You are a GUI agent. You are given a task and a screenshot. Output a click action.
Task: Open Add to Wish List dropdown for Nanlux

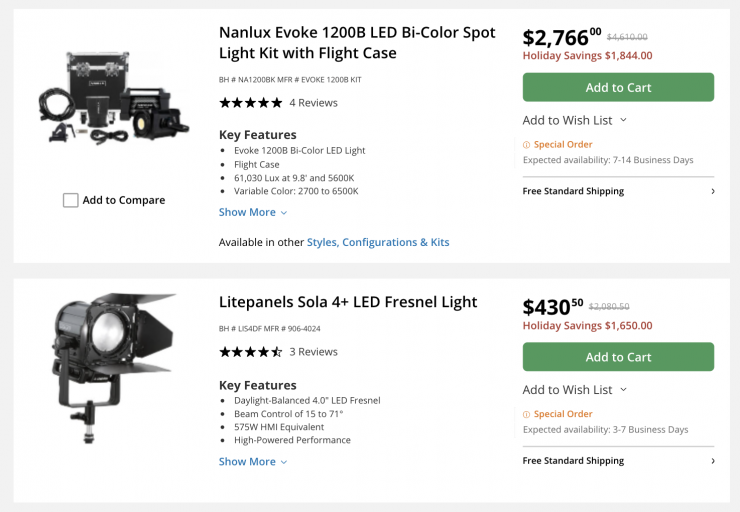575,120
